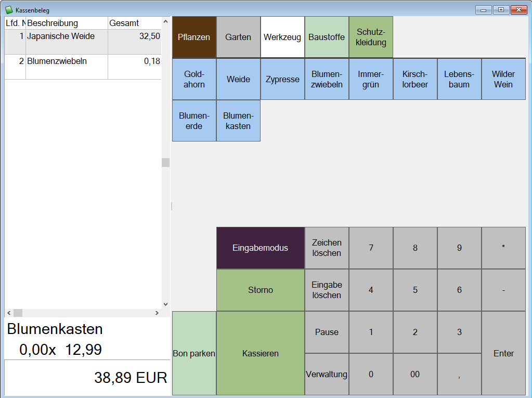This screenshot has height=398, width=532.
Task: Switch to the Werkzeug category
Action: coord(282,37)
